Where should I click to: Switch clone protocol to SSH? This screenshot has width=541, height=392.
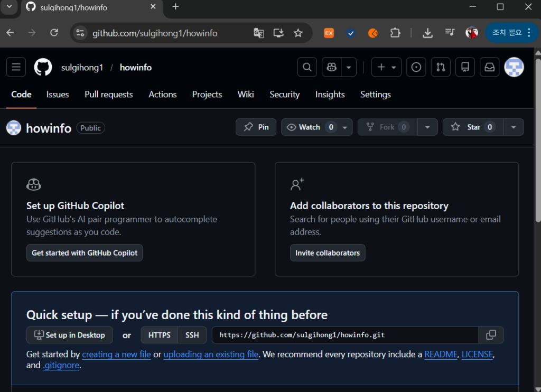[x=192, y=335]
